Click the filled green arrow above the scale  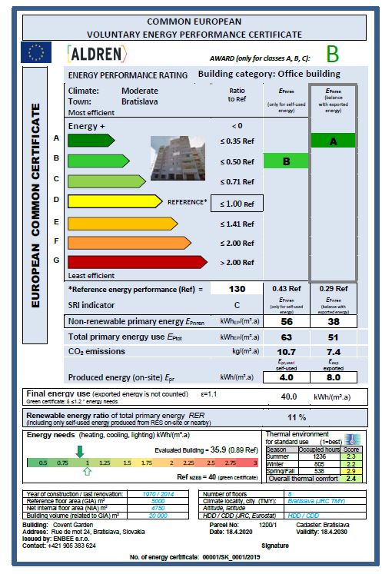(80, 452)
